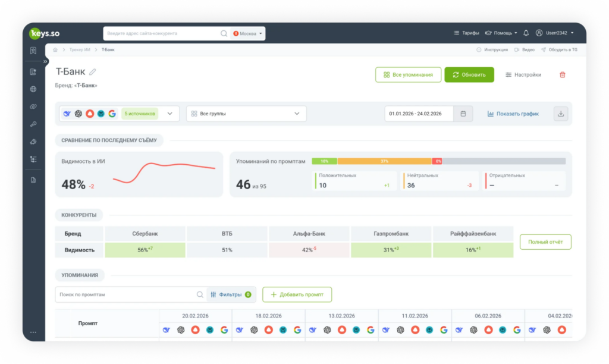Expand the Все группы dropdown

246,114
